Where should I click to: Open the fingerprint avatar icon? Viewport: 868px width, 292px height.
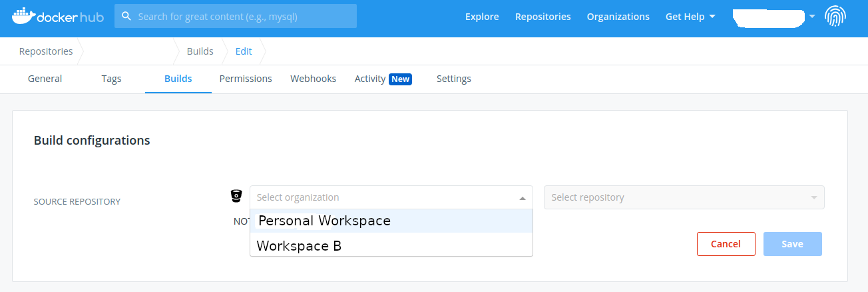coord(835,16)
